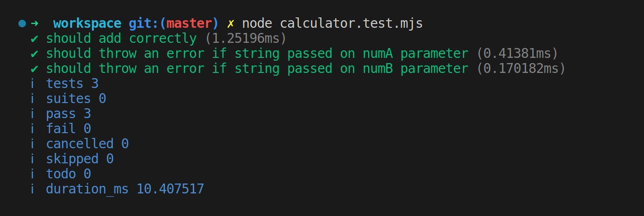The height and width of the screenshot is (216, 644).
Task: Select the calculator.test.mjs filename in command
Action: 351,23
